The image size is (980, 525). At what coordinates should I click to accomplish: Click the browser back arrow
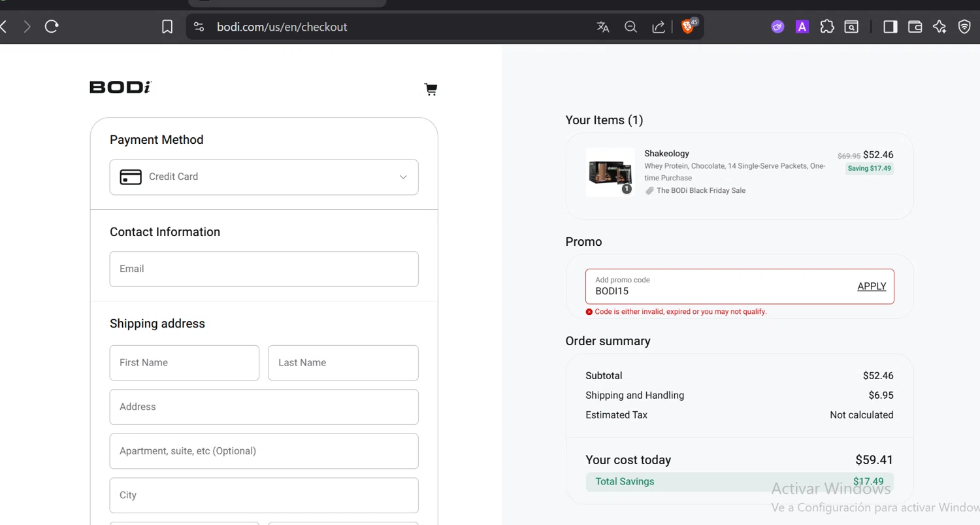click(x=3, y=27)
